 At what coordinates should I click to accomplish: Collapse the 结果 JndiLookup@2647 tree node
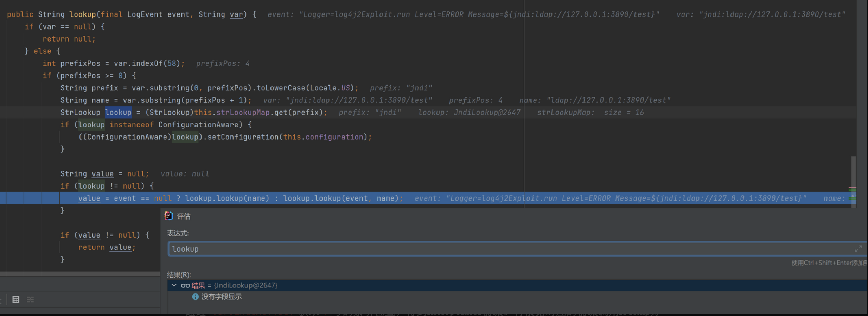(174, 285)
